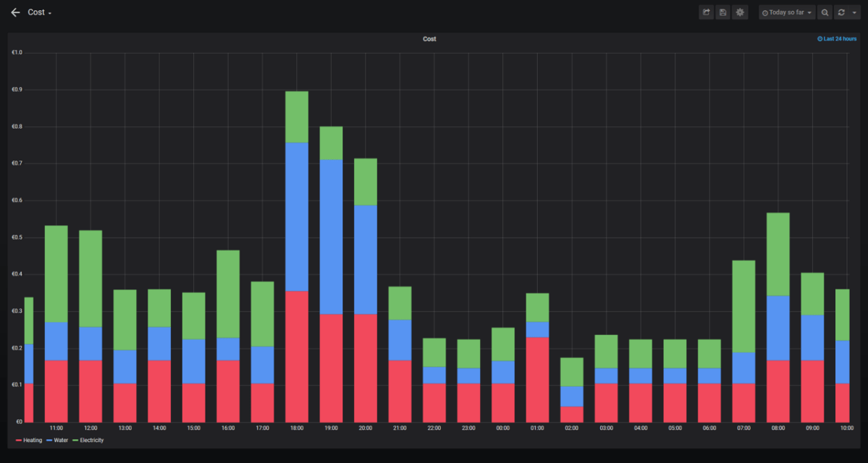868x463 pixels.
Task: Click the save dashboard icon
Action: point(722,12)
